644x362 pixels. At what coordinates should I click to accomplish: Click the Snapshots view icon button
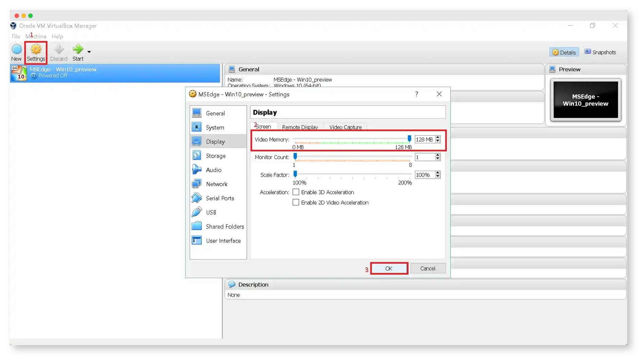click(x=600, y=52)
